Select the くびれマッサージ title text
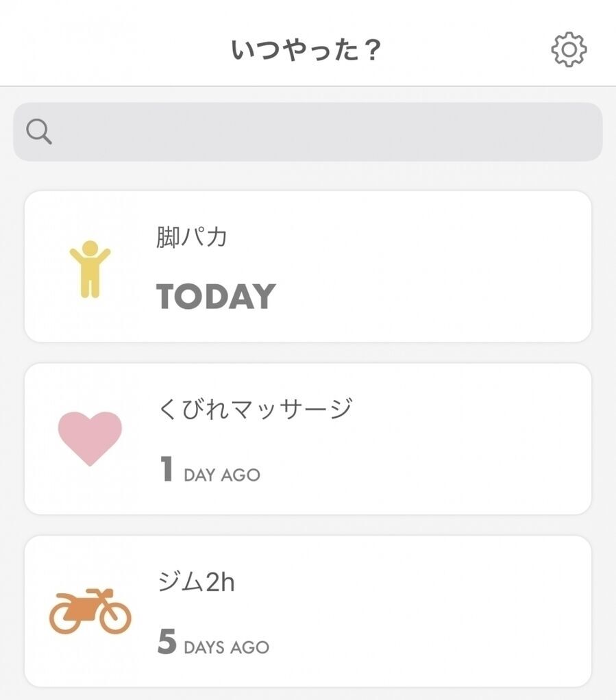616x700 pixels. [x=255, y=410]
